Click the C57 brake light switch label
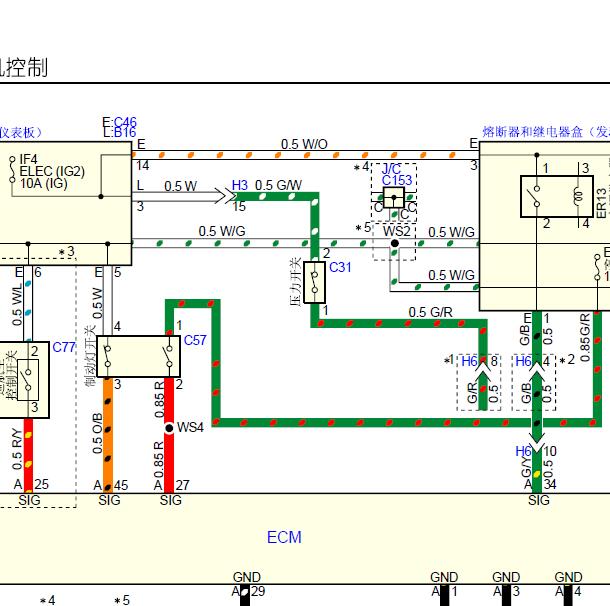The image size is (610, 606). pyautogui.click(x=195, y=340)
